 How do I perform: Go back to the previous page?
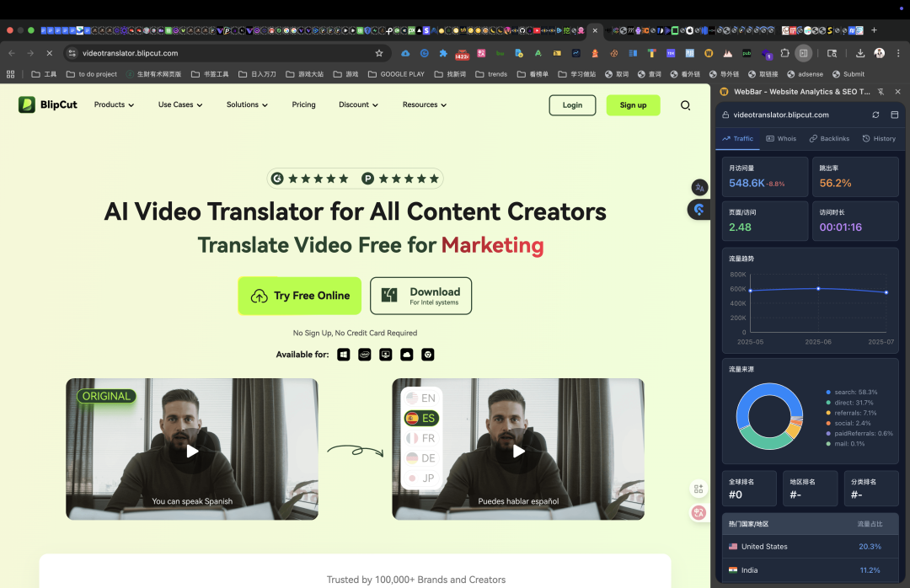click(12, 53)
